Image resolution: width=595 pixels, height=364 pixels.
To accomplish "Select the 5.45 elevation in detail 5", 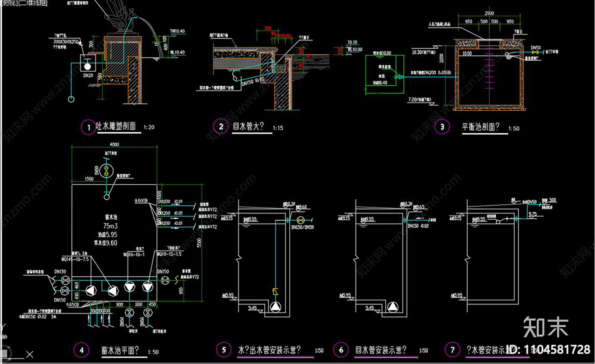I will (253, 308).
